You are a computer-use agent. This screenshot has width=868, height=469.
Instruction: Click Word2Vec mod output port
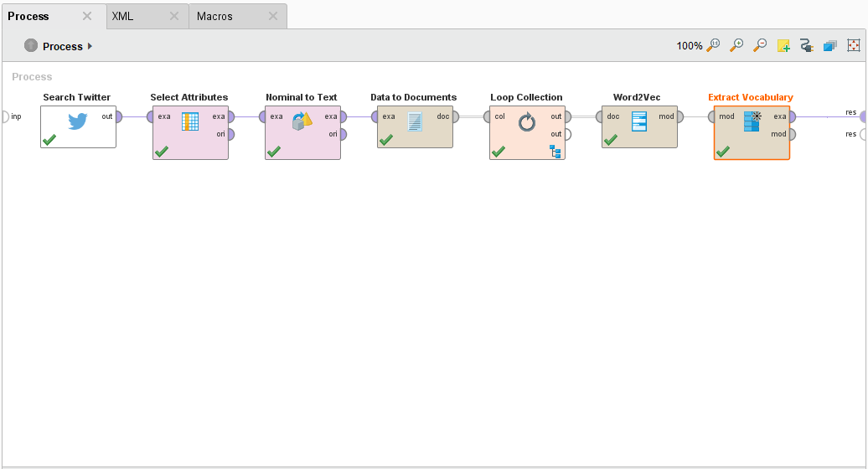pos(680,116)
